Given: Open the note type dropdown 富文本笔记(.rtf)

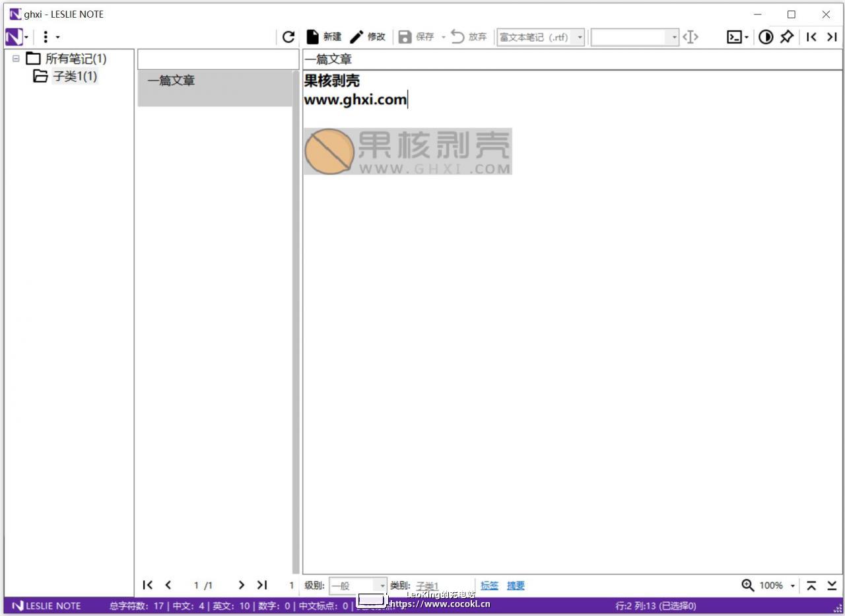Looking at the screenshot, I should tap(541, 37).
